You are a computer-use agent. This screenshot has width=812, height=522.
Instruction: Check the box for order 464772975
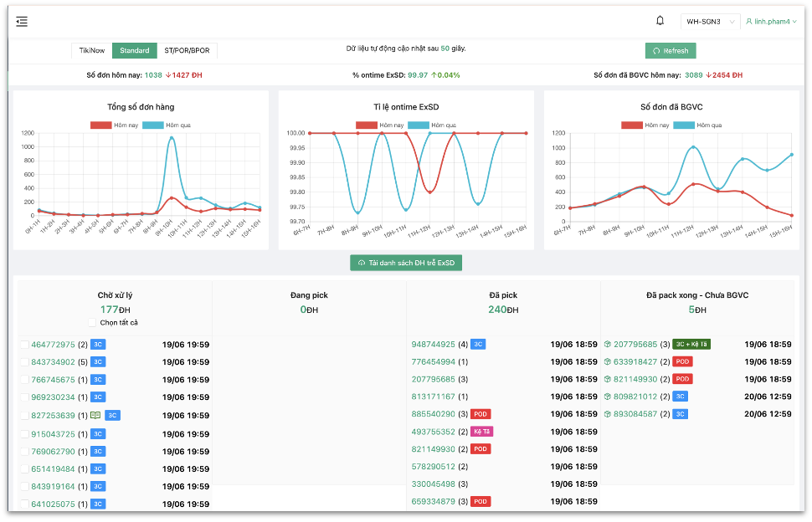pos(24,345)
